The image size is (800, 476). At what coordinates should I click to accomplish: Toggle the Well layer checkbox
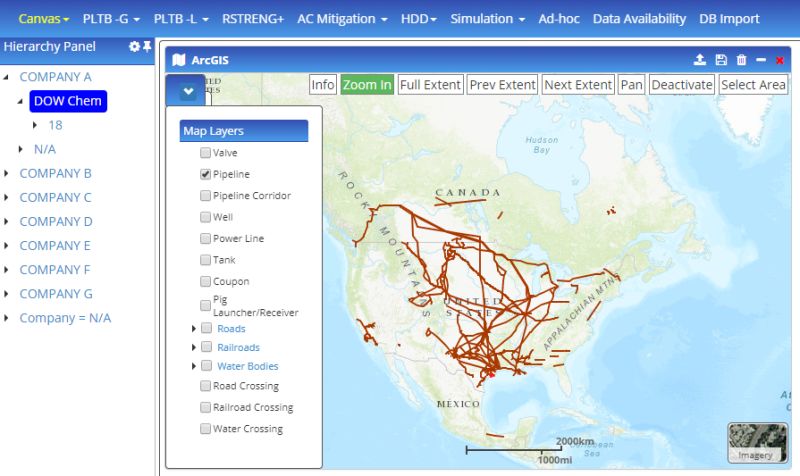click(205, 217)
